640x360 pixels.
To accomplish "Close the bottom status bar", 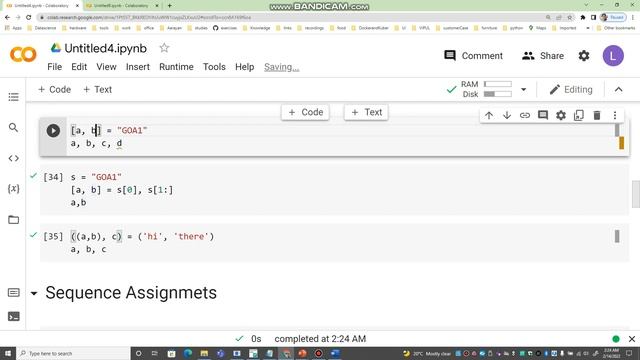I will pos(632,339).
